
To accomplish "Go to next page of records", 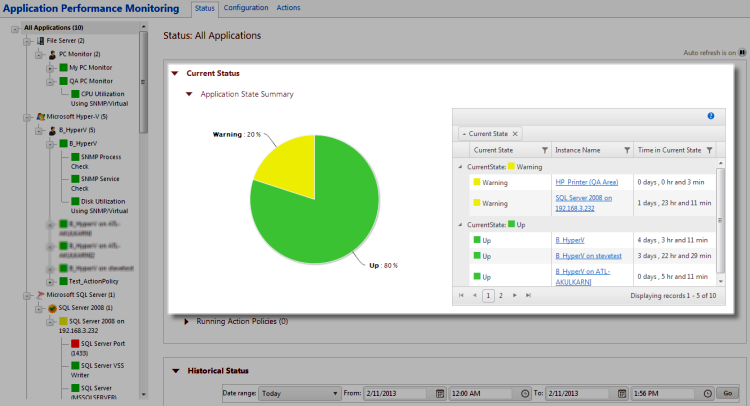I will point(515,296).
